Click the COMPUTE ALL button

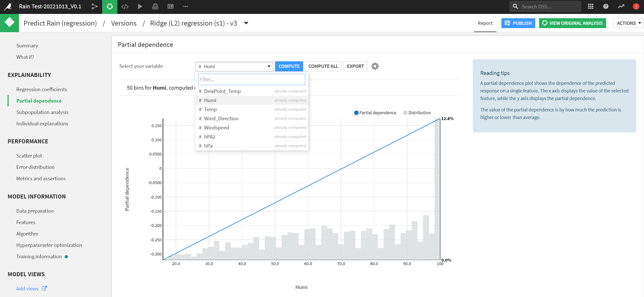323,66
